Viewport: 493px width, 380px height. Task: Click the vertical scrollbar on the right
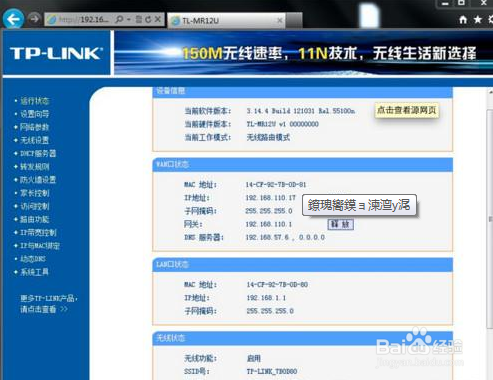pos(490,218)
